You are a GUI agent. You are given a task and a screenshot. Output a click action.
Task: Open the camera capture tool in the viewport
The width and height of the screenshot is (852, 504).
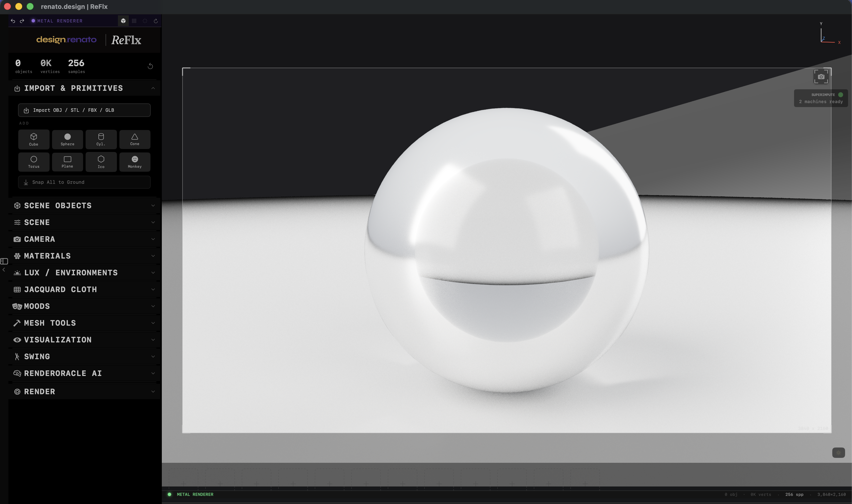[x=821, y=76]
